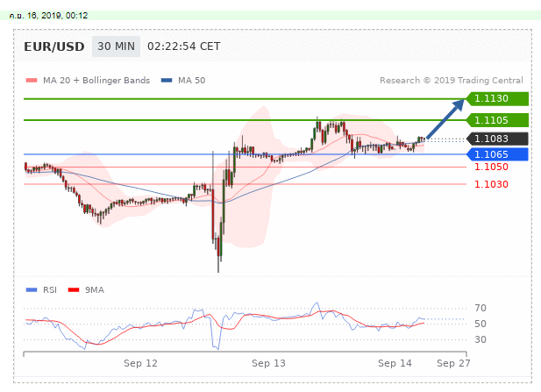Click the 1.1050 red support label
541x392 pixels.
click(491, 167)
